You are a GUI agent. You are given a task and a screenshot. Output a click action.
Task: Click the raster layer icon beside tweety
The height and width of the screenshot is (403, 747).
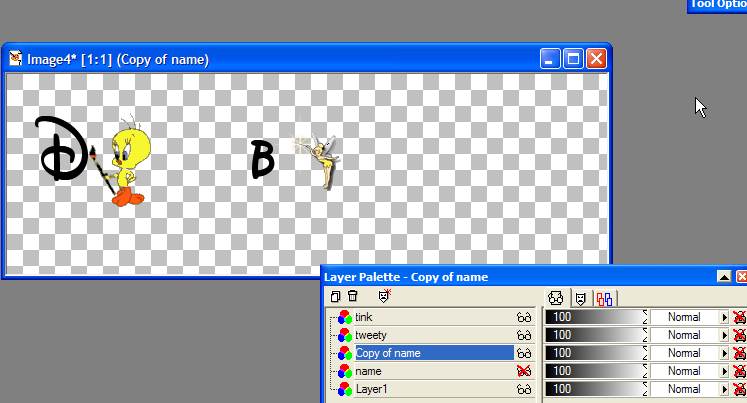[x=344, y=335]
